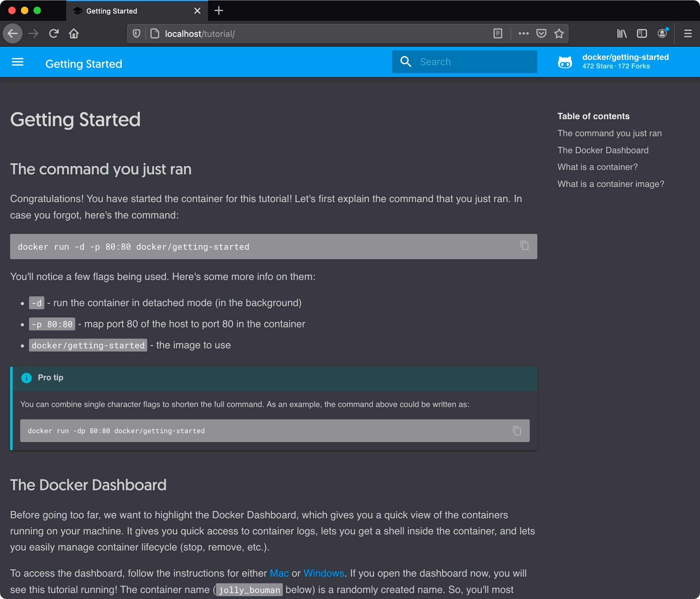Copy the docker run -dp command
Viewport: 700px width, 599px height.
pos(517,430)
